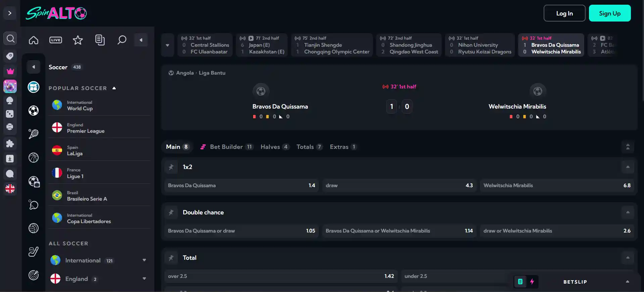Viewport: 644px width, 292px height.
Task: Open the LIVE events icon
Action: pos(56,40)
